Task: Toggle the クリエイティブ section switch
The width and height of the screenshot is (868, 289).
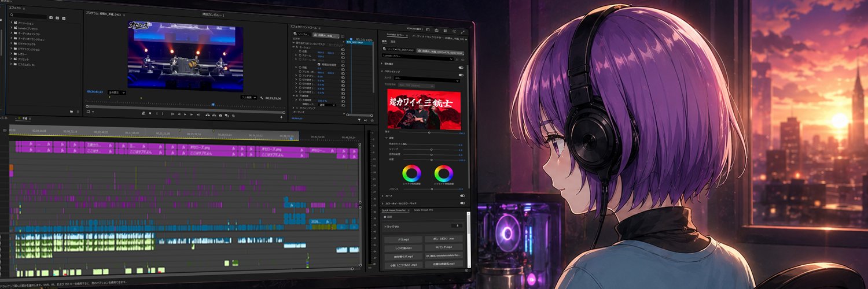Action: coord(461,75)
